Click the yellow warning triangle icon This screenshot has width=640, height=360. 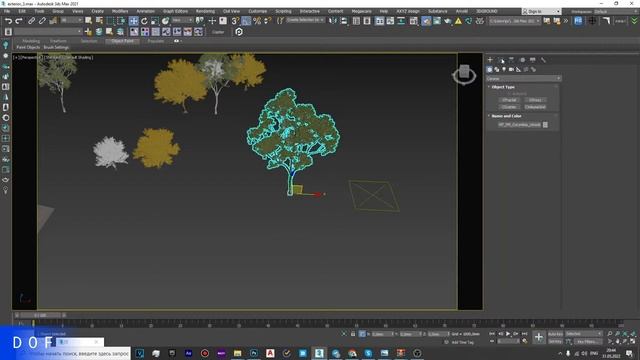[458, 20]
